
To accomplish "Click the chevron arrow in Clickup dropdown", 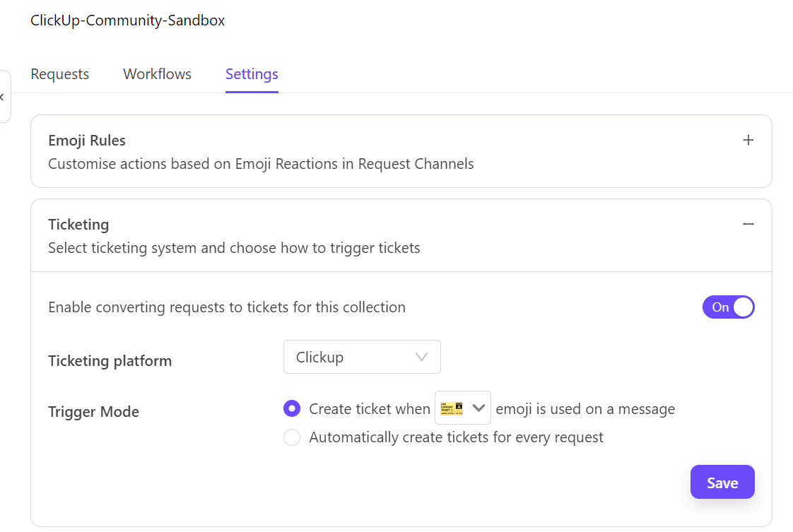I will click(422, 357).
